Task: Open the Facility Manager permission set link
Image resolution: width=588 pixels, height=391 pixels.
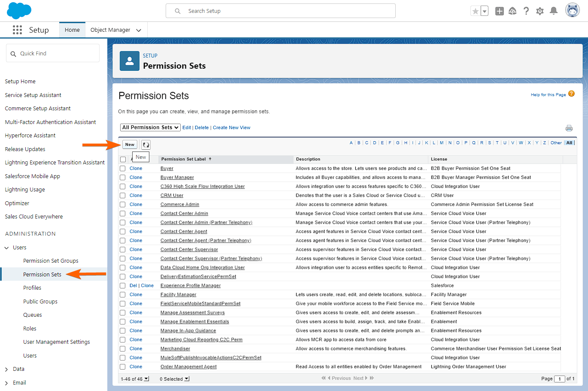Action: (x=178, y=294)
